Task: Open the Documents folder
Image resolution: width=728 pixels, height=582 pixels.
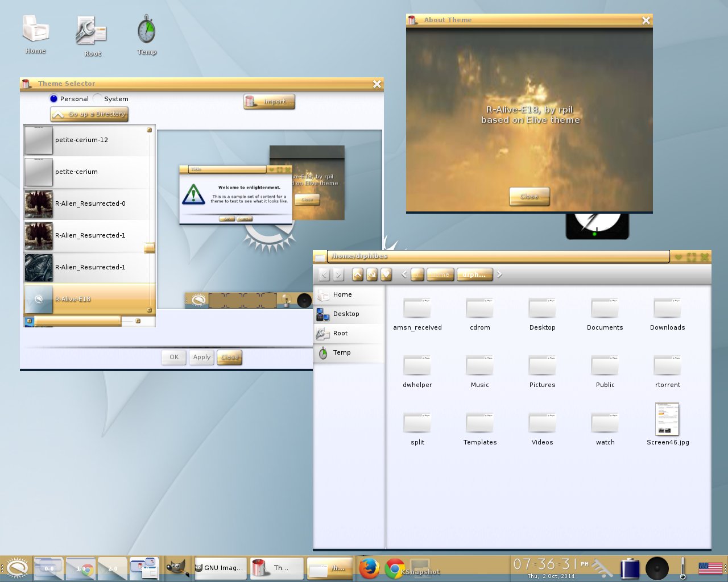Action: pyautogui.click(x=605, y=314)
